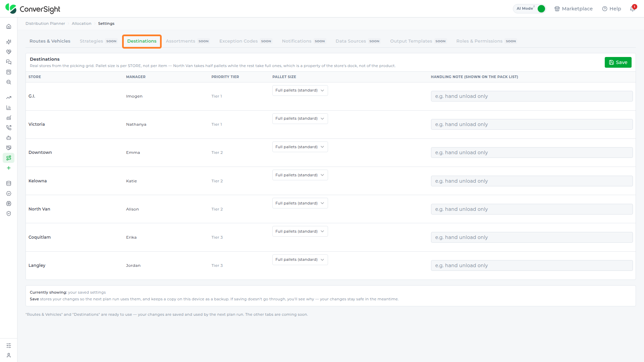Viewport: 644px width, 362px height.
Task: Expand pallet size dropdown for Coquitlam
Action: point(300,231)
